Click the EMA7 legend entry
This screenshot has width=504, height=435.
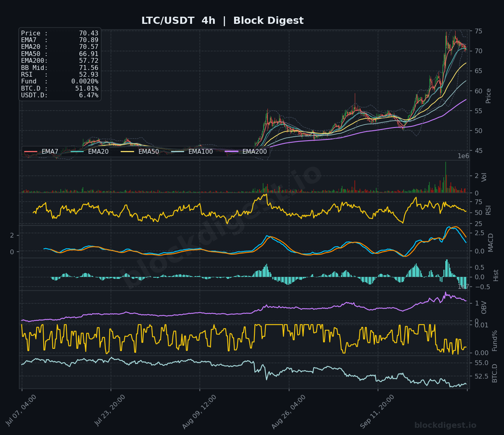point(41,152)
